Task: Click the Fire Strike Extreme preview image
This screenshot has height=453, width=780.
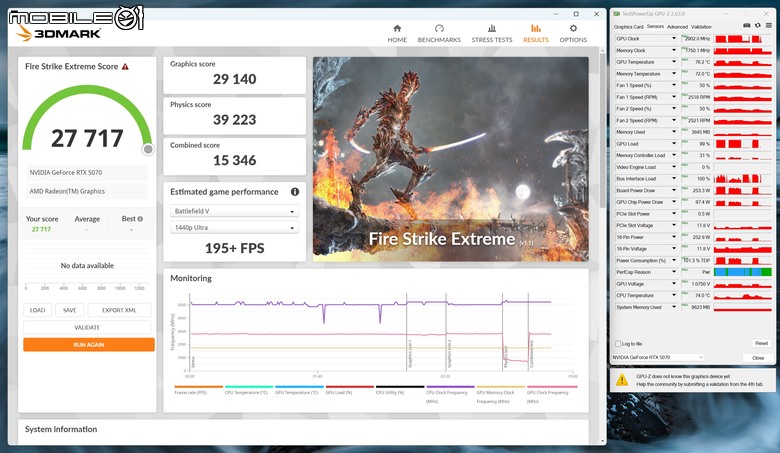Action: (451, 159)
